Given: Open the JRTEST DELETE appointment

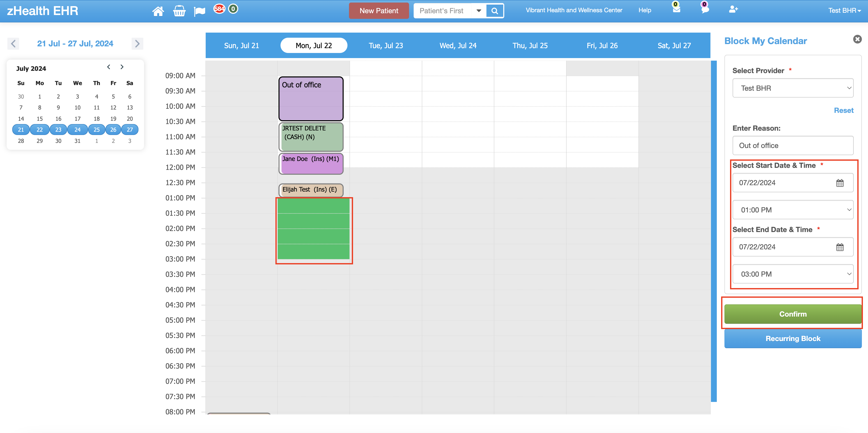Looking at the screenshot, I should pyautogui.click(x=311, y=137).
